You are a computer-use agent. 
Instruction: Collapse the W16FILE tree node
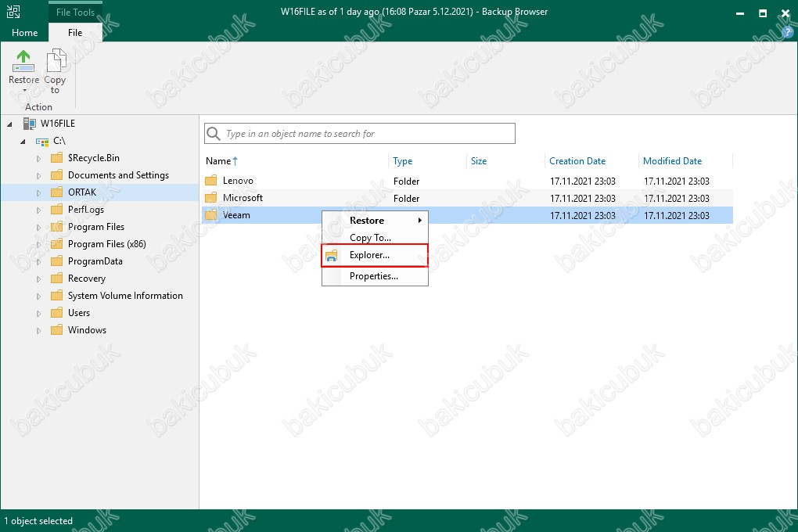click(x=9, y=124)
